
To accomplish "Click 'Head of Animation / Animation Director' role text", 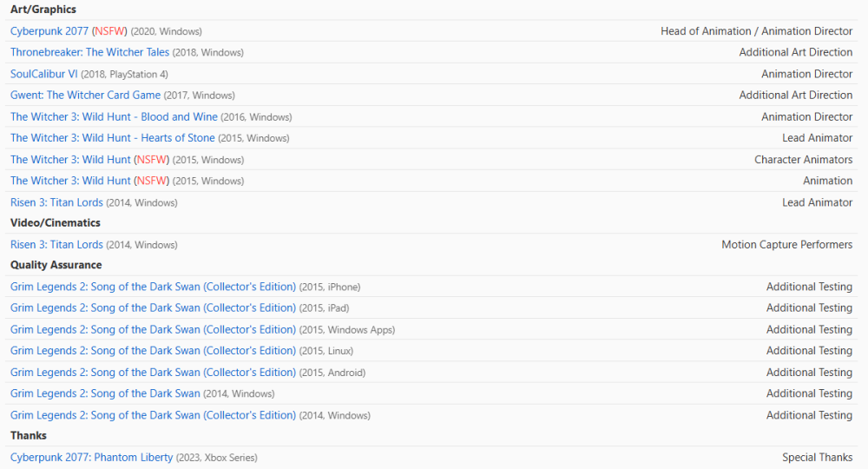I will point(756,31).
